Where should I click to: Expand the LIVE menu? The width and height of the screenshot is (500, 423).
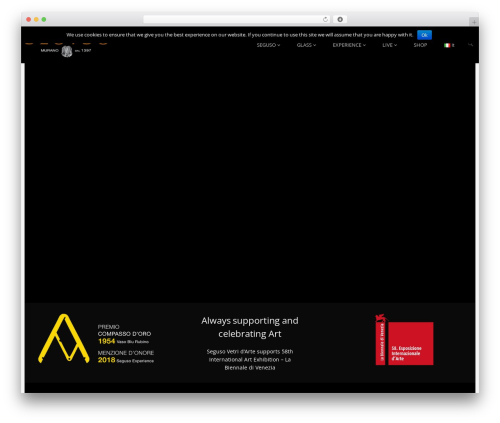pyautogui.click(x=390, y=45)
